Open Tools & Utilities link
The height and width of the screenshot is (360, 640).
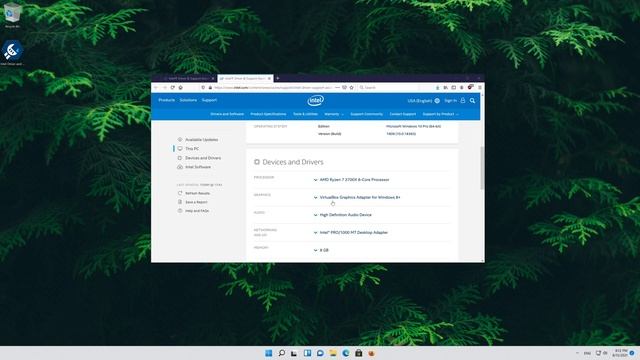[x=305, y=114]
